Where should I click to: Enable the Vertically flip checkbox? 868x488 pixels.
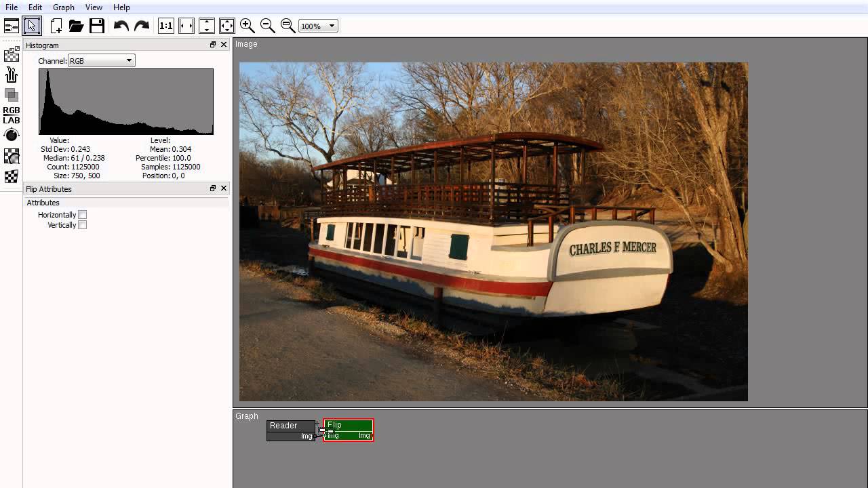point(83,225)
